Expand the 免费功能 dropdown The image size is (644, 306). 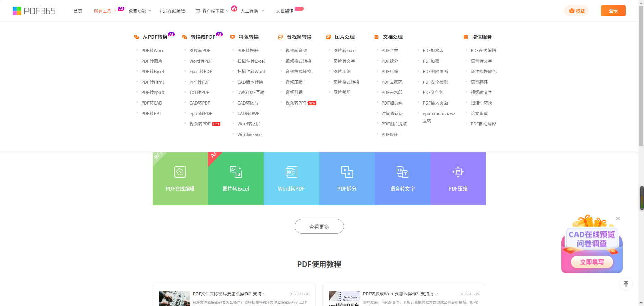click(140, 11)
